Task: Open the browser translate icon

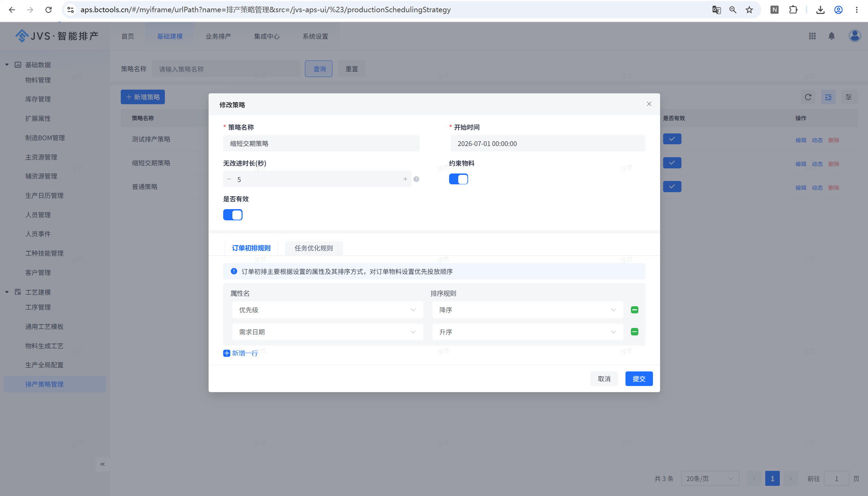Action: click(x=716, y=10)
